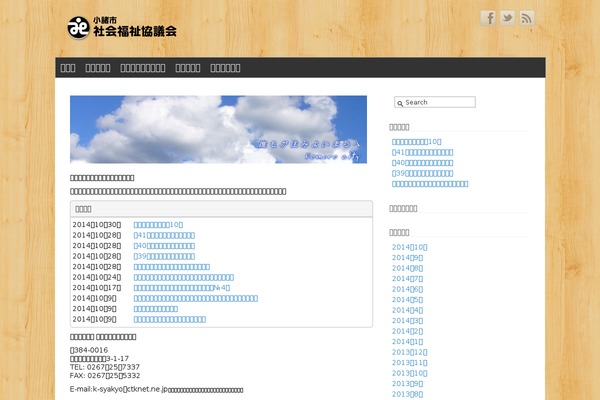This screenshot has height=400, width=600.
Task: Open the 2013 September archive link
Action: pyautogui.click(x=408, y=384)
